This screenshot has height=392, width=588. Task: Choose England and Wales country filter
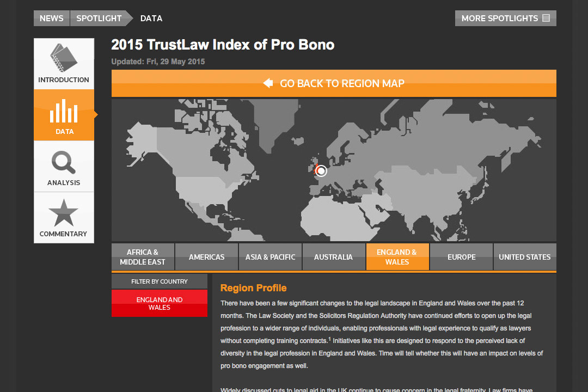point(160,303)
